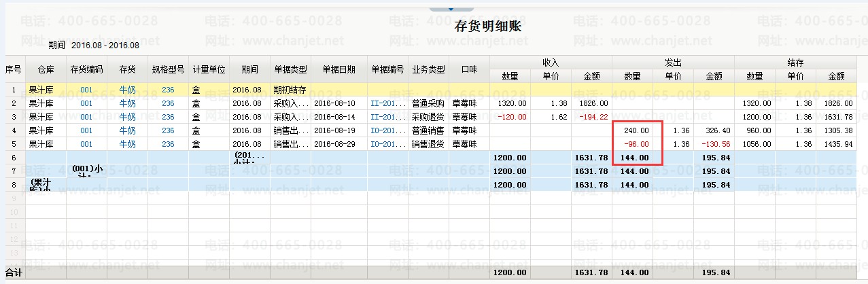Click the 计量单位 column header
868x284 pixels.
click(209, 69)
